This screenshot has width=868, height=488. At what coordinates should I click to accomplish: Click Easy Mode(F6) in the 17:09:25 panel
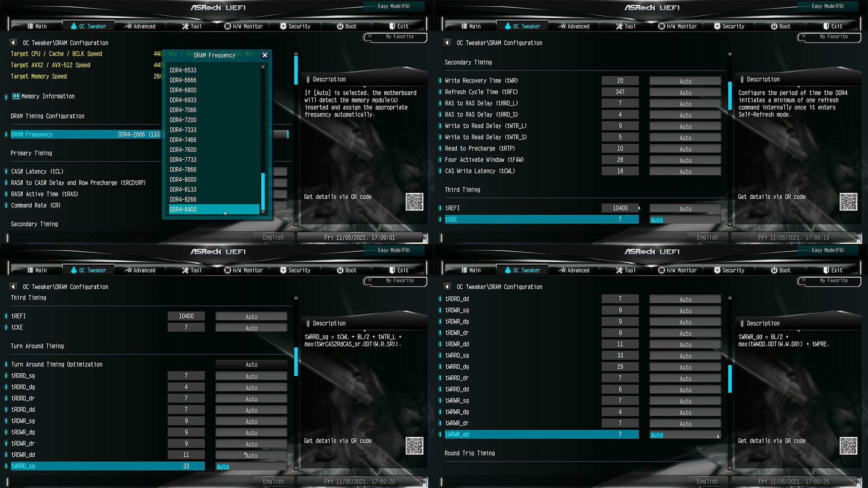(x=827, y=250)
